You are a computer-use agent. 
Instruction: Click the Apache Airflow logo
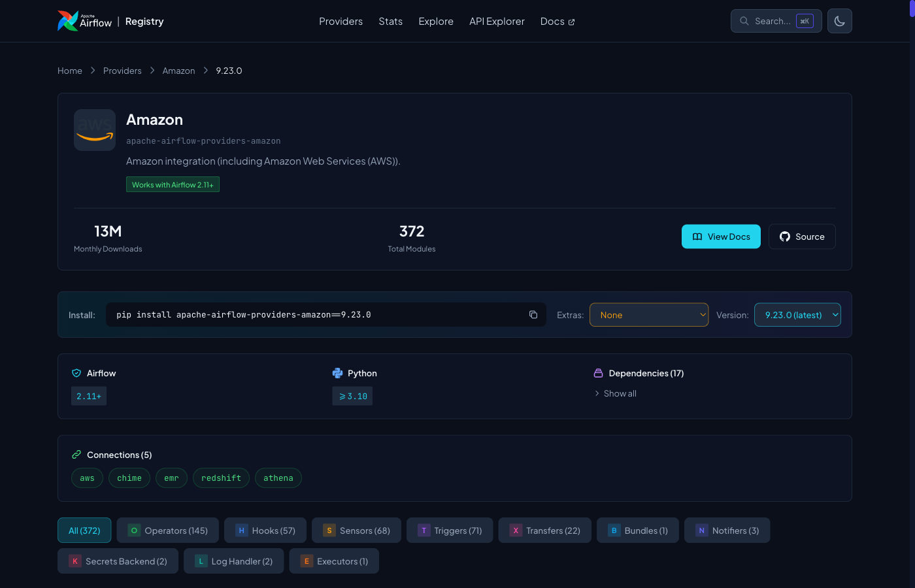67,20
